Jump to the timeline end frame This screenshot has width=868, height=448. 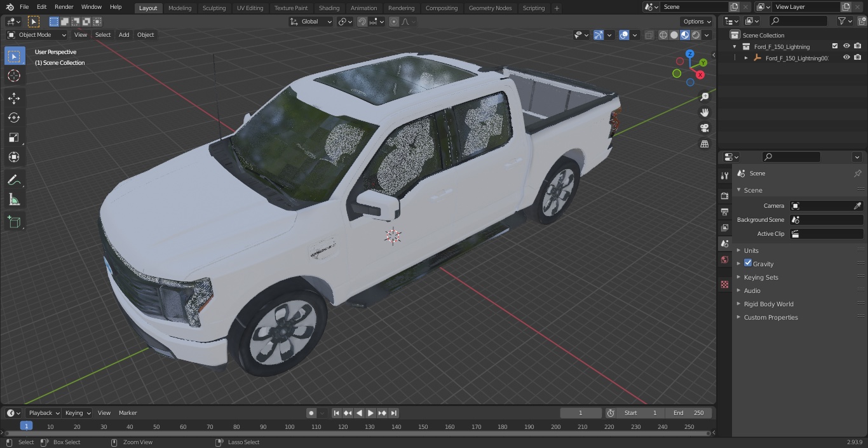394,413
